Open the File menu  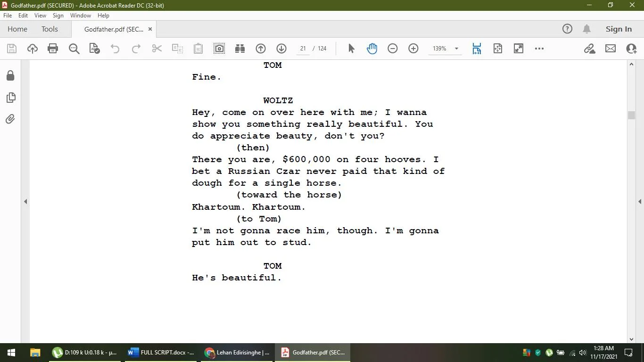click(x=8, y=16)
